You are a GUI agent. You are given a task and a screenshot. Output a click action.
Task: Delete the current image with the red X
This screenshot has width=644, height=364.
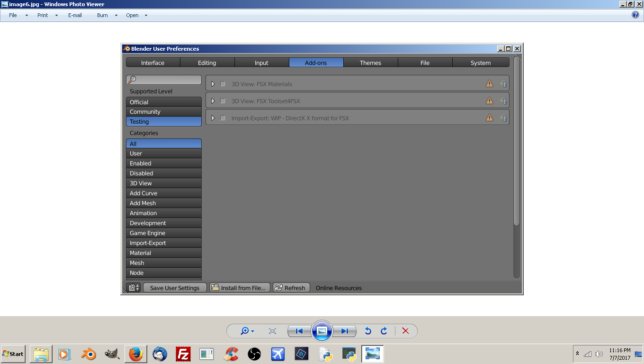coord(405,331)
